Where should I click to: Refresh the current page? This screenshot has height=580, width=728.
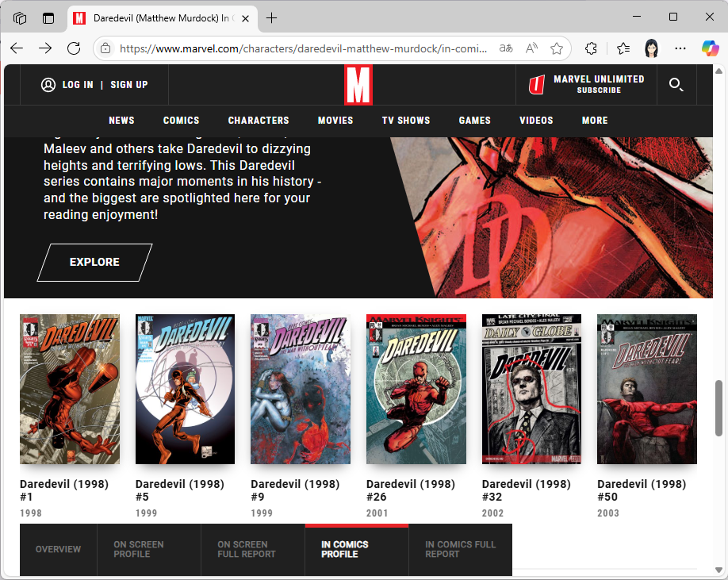coord(74,48)
